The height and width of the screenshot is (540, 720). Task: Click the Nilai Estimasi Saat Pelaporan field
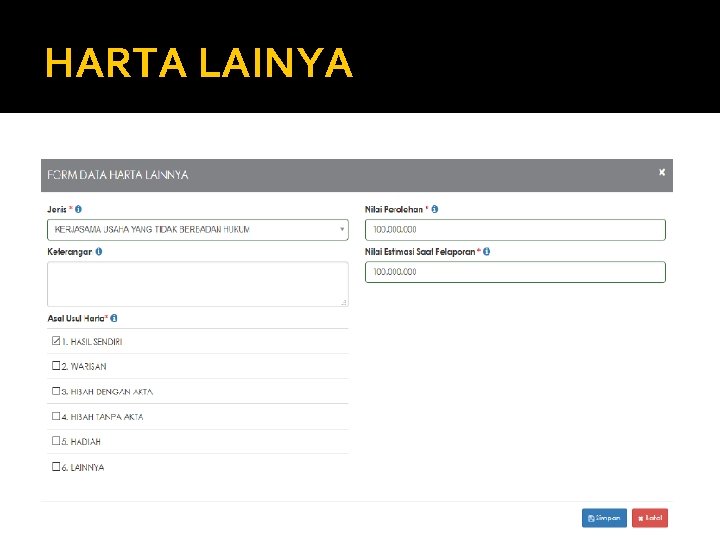click(515, 272)
